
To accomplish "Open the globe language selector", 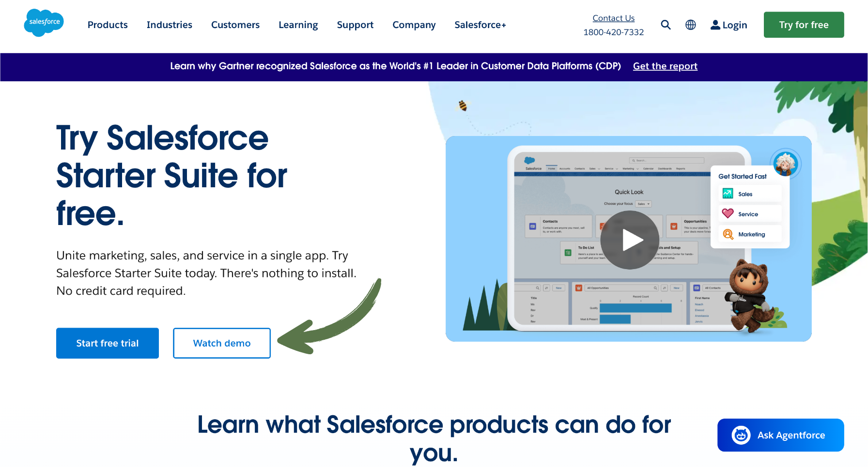I will point(690,25).
